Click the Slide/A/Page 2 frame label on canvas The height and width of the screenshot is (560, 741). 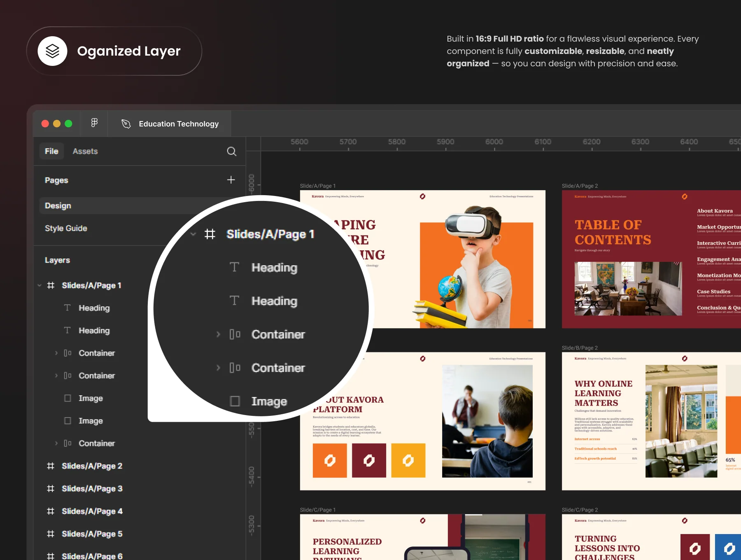click(580, 186)
